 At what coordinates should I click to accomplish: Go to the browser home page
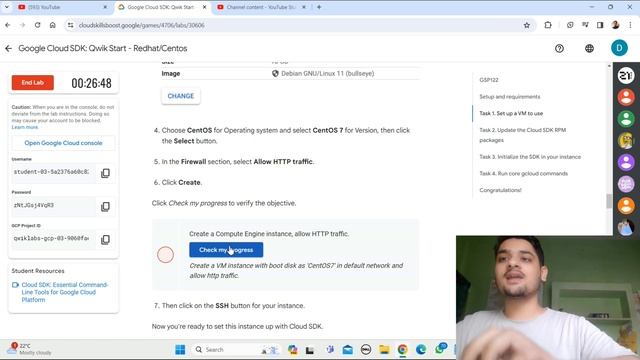(x=53, y=25)
